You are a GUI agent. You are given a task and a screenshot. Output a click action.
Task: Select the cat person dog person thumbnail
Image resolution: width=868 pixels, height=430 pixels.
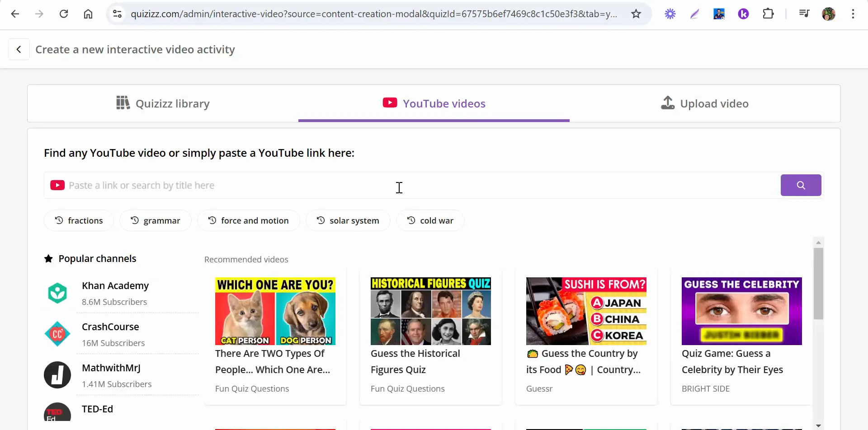tap(275, 311)
